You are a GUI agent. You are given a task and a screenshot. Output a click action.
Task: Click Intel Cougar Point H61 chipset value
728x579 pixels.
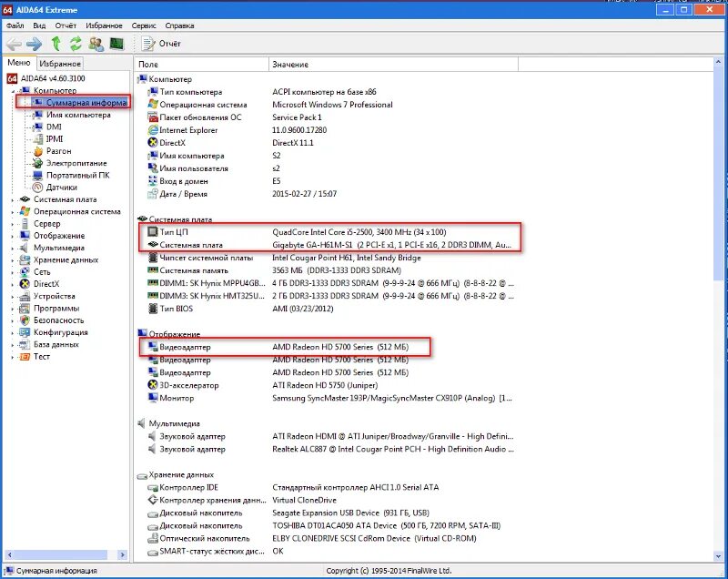(x=347, y=258)
